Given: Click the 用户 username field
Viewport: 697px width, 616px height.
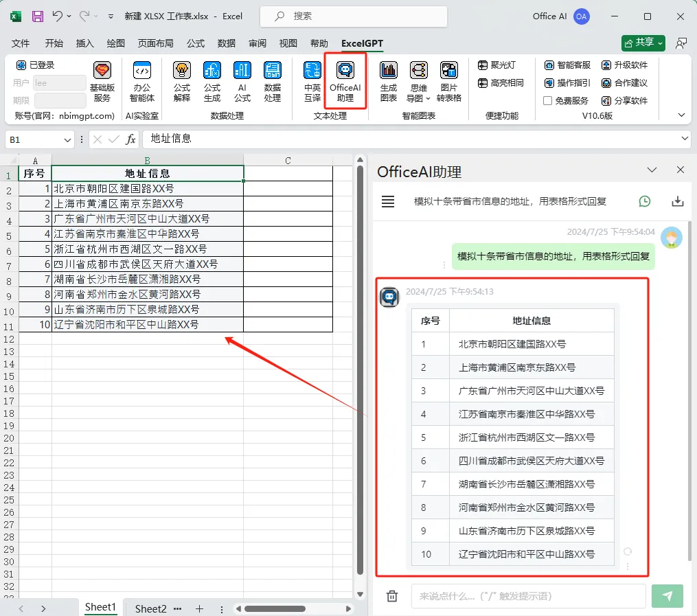Looking at the screenshot, I should [x=60, y=83].
